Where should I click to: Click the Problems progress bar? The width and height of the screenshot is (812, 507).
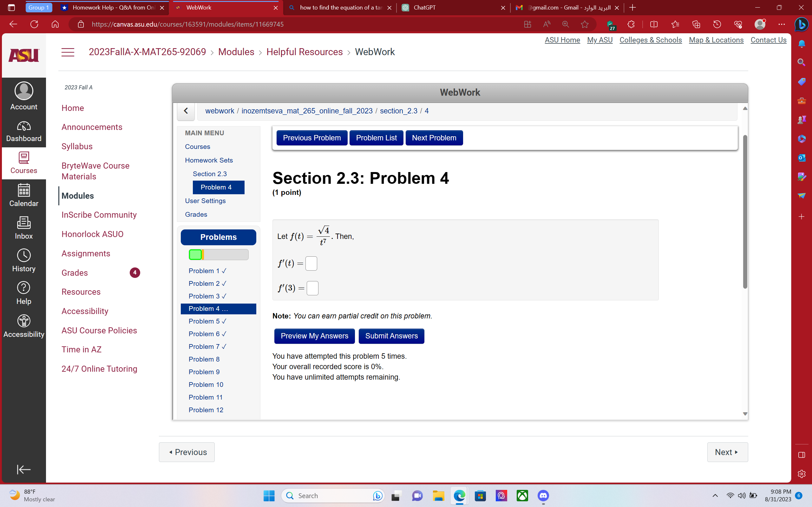[x=218, y=254]
